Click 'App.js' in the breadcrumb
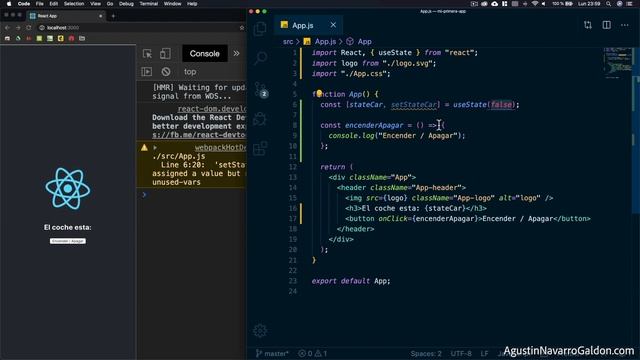 [325, 42]
